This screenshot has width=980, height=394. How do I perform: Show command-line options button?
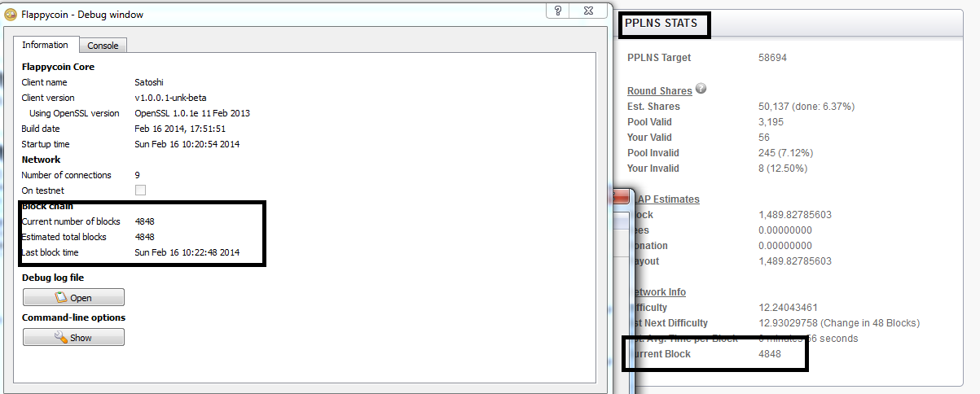point(73,337)
